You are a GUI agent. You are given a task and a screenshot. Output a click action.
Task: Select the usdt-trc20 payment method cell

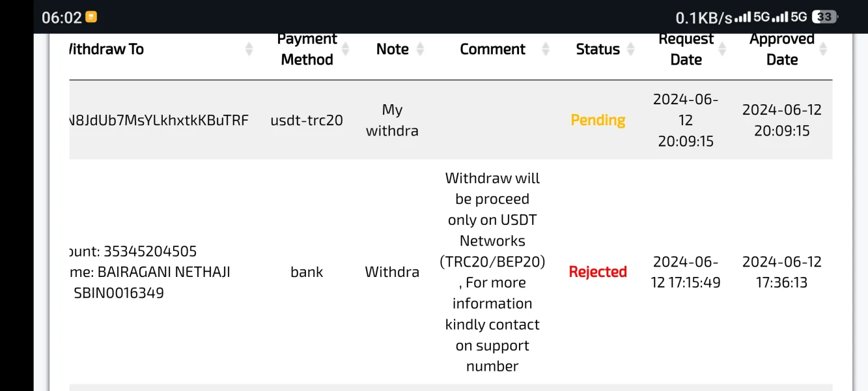tap(307, 121)
